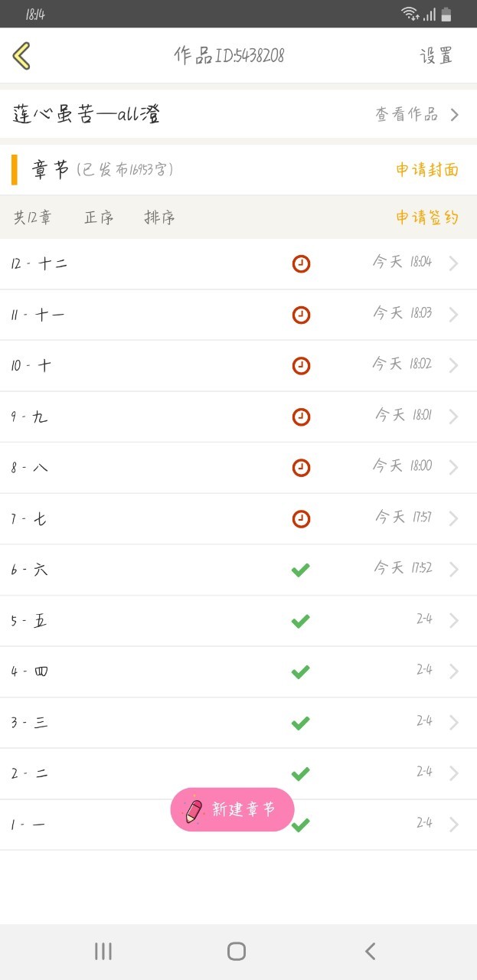Tap the green checkmark on chapter 2
Screen dimensions: 477x980
click(300, 773)
